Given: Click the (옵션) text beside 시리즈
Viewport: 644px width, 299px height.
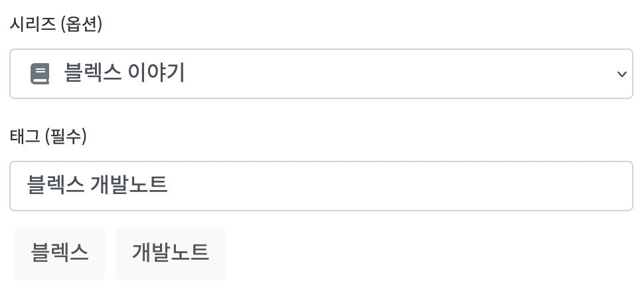Looking at the screenshot, I should click(x=80, y=25).
